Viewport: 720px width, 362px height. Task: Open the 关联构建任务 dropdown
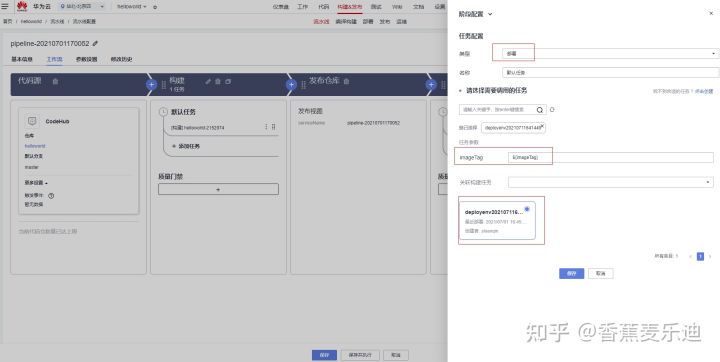pos(611,182)
